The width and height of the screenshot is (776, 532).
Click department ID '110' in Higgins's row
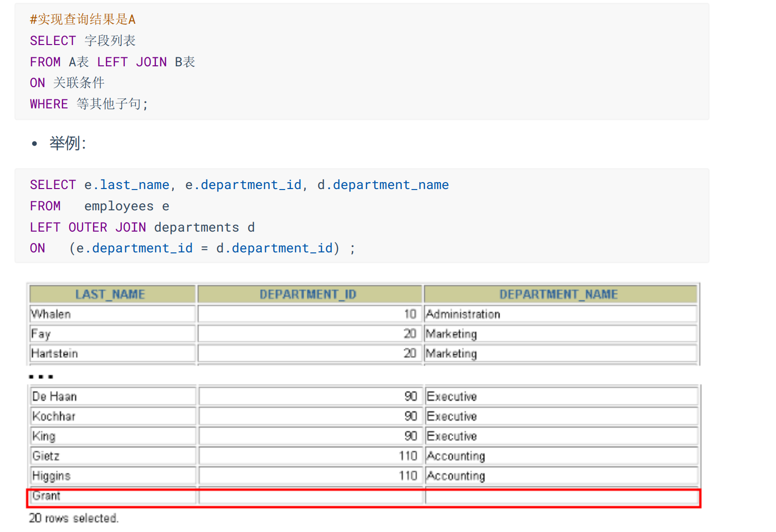tap(408, 476)
